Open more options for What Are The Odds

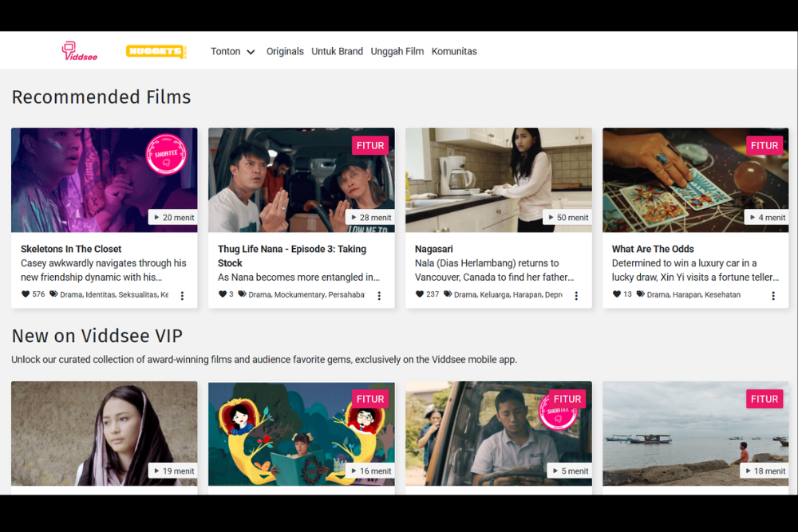[x=773, y=295]
